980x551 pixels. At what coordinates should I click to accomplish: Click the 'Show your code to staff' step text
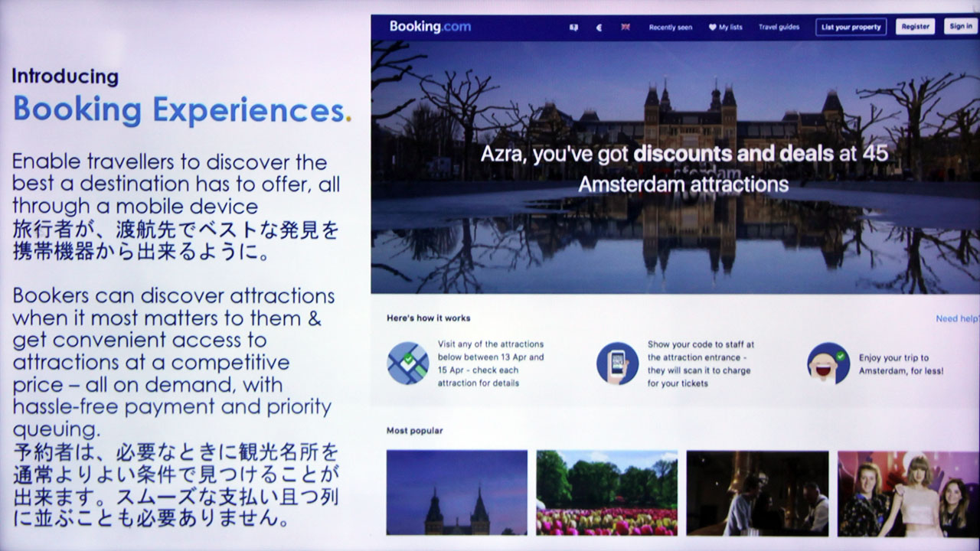701,364
